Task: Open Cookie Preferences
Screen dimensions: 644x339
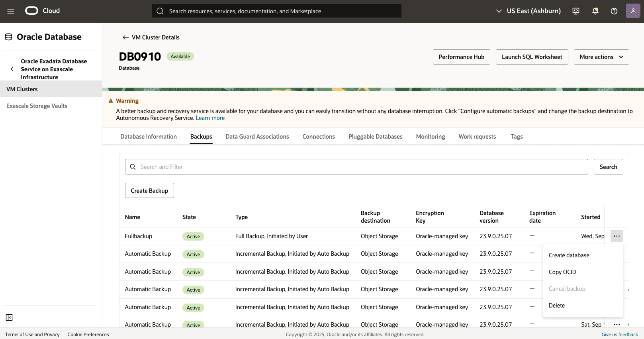Action: coord(88,335)
